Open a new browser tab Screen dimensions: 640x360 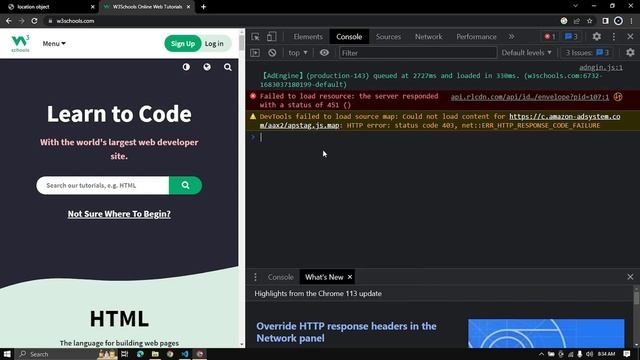[203, 7]
